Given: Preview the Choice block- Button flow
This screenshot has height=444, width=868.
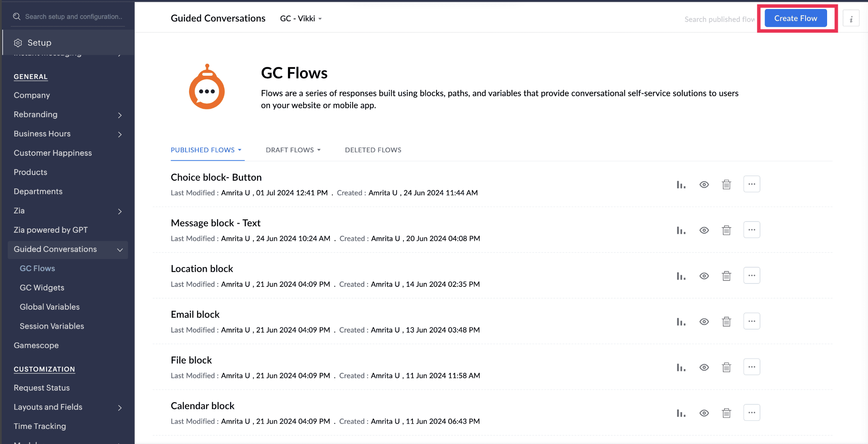Looking at the screenshot, I should (704, 185).
